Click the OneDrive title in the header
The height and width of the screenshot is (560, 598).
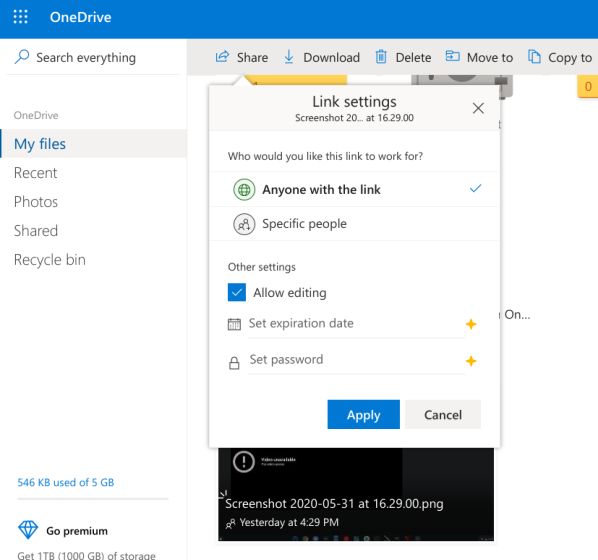(80, 17)
